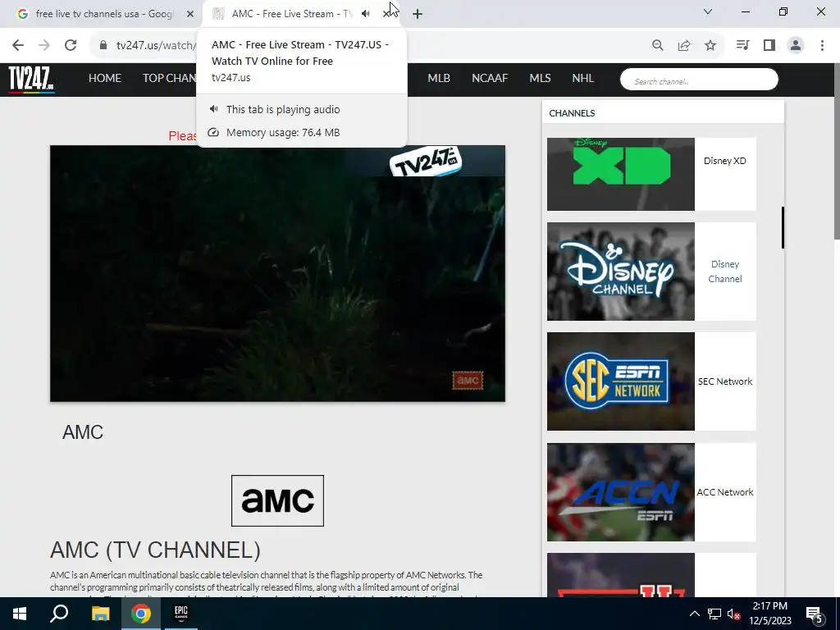Click the muted volume tray icon
This screenshot has height=630, width=840.
pyautogui.click(x=733, y=614)
